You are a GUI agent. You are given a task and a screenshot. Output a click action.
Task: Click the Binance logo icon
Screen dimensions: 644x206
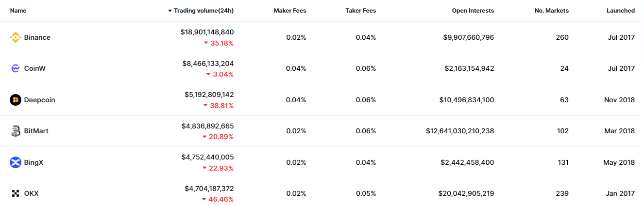[x=16, y=37]
